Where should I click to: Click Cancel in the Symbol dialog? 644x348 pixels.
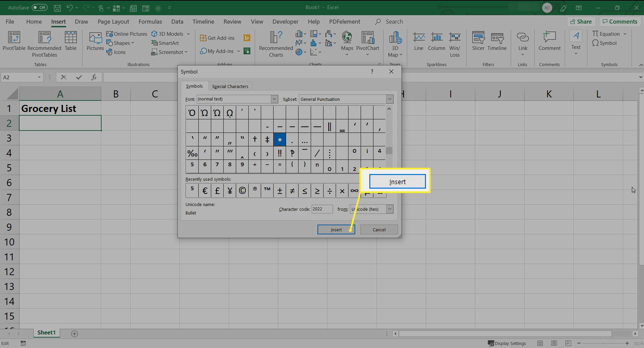pyautogui.click(x=379, y=230)
